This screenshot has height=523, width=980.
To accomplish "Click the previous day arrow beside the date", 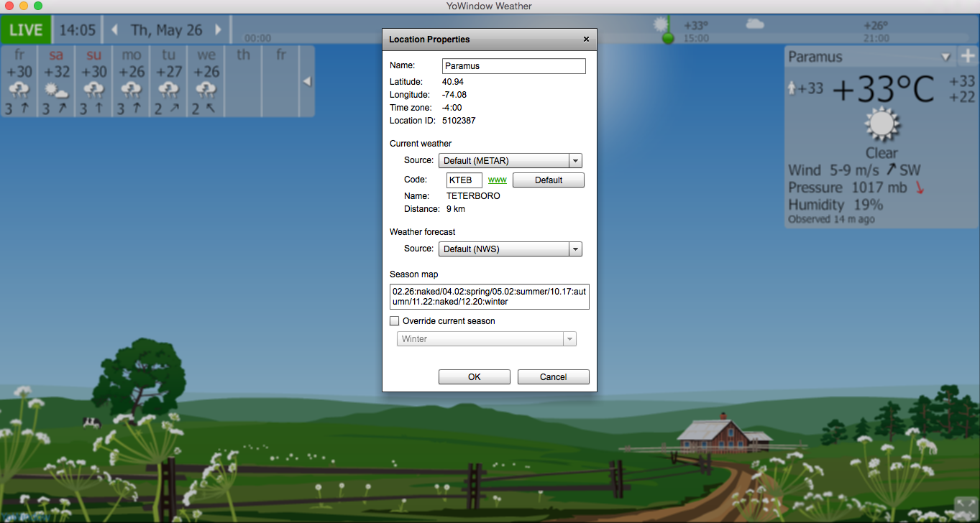I will [x=114, y=30].
